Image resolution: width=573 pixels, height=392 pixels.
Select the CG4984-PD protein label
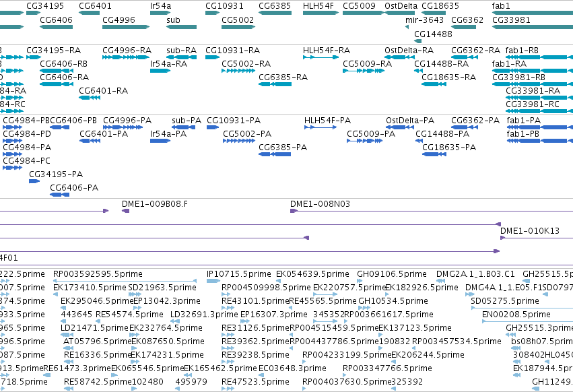pyautogui.click(x=27, y=134)
